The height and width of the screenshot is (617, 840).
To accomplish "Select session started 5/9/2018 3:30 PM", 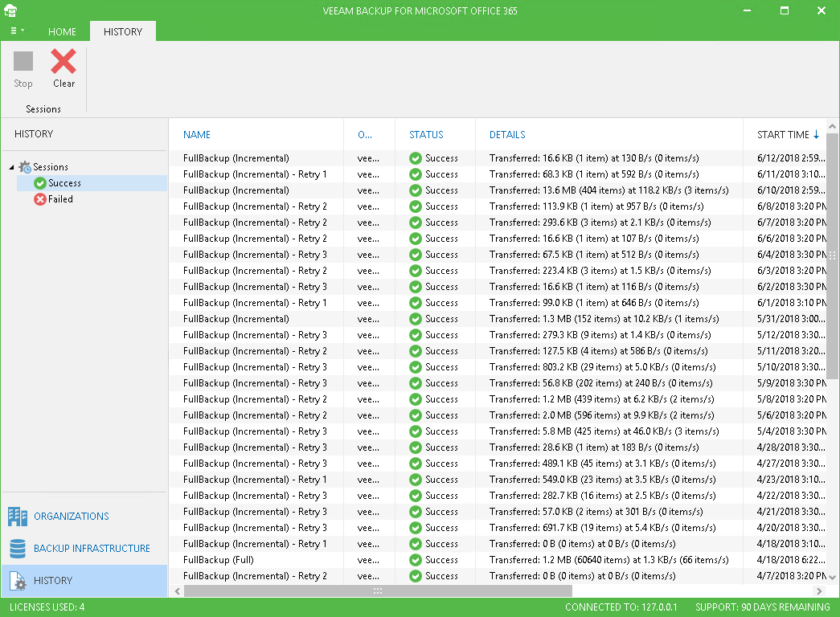I will [498, 383].
